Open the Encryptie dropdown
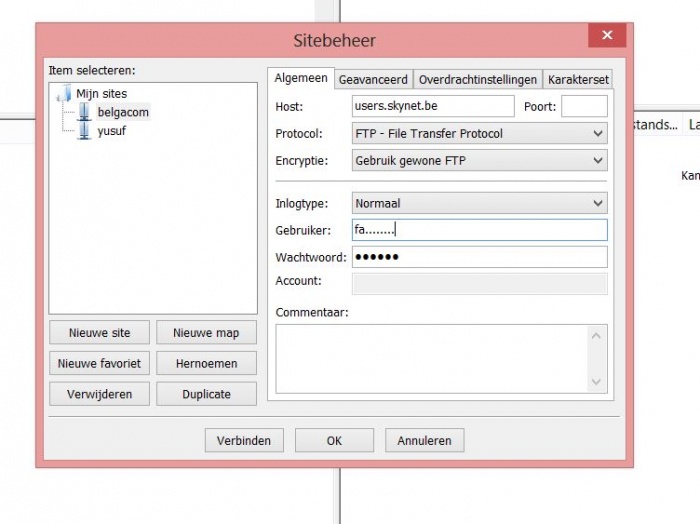Image resolution: width=700 pixels, height=524 pixels. click(479, 161)
